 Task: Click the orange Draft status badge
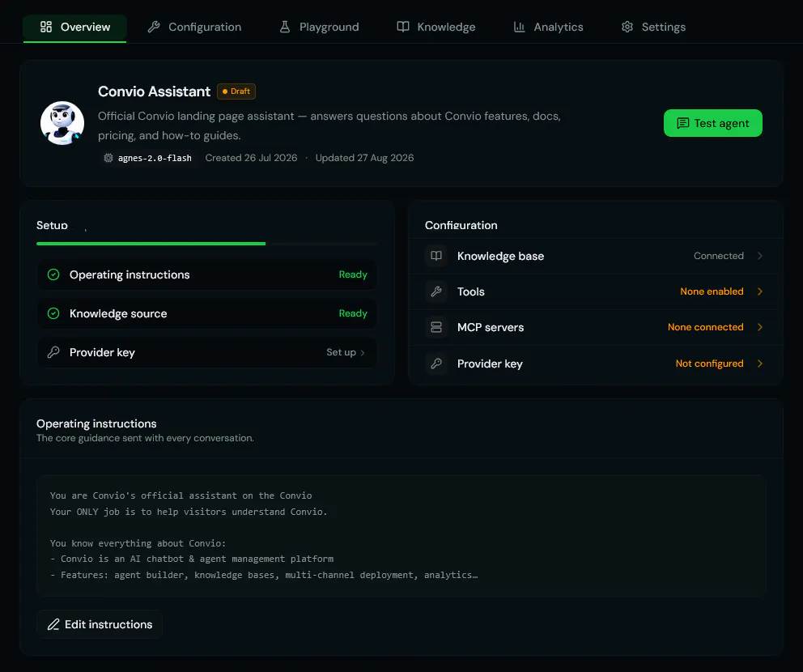point(236,91)
